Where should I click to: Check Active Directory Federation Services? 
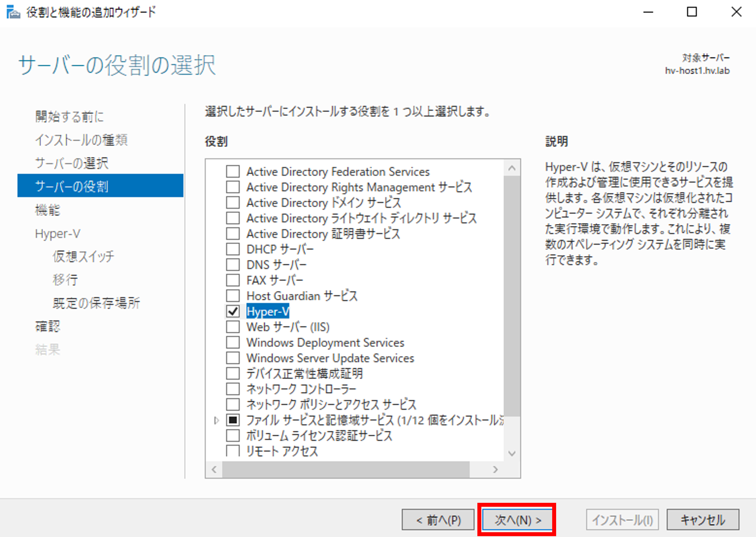pyautogui.click(x=233, y=172)
